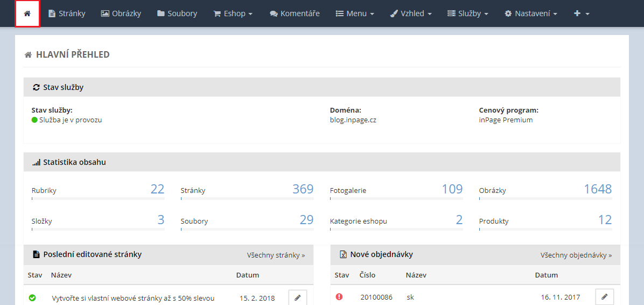Click the home icon in navbar

27,13
